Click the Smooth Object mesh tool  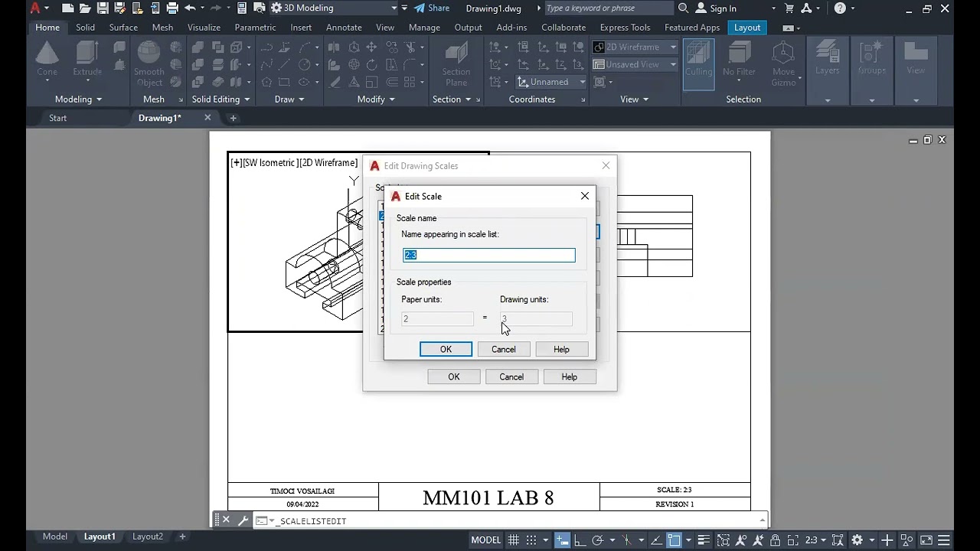tap(149, 64)
